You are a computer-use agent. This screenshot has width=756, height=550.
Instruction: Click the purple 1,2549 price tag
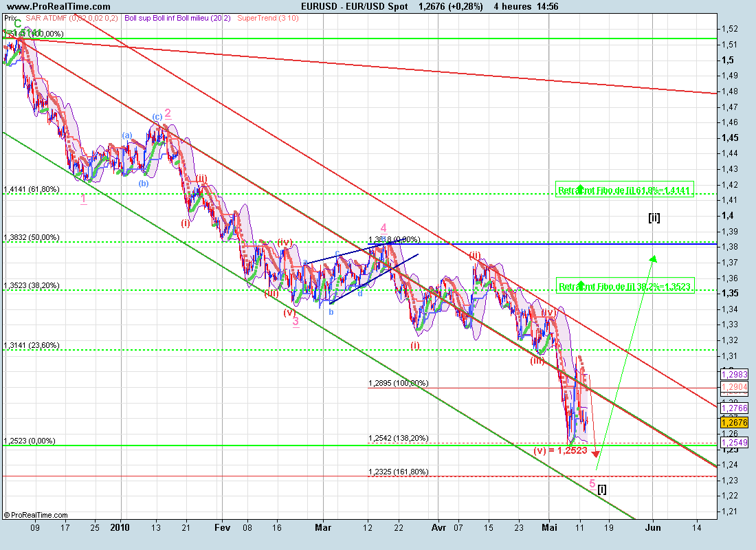734,443
